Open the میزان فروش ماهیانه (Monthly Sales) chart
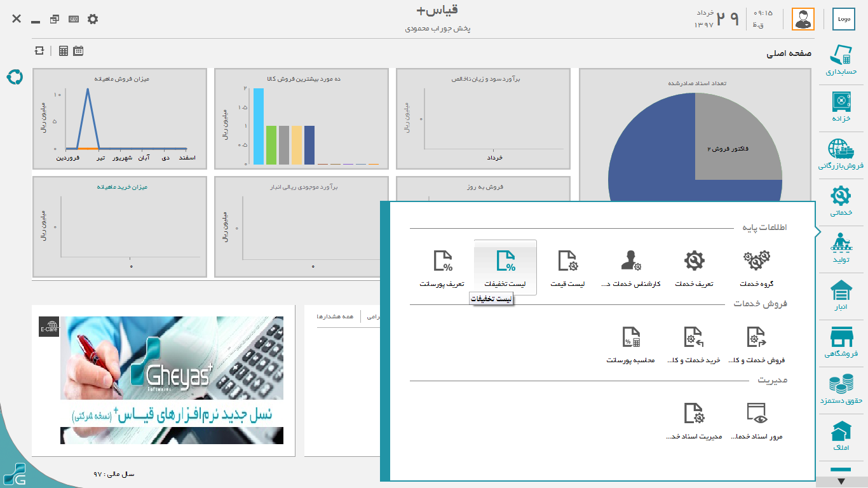This screenshot has height=488, width=868. (120, 119)
